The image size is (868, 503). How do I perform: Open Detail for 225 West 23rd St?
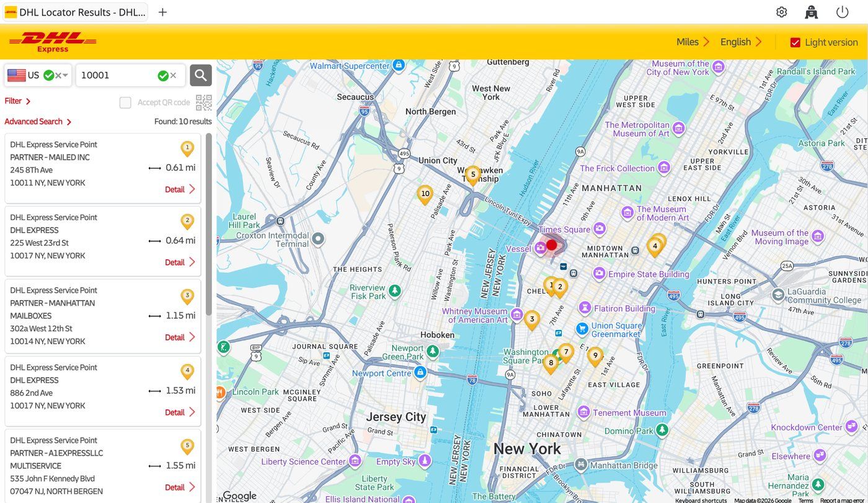(x=180, y=262)
